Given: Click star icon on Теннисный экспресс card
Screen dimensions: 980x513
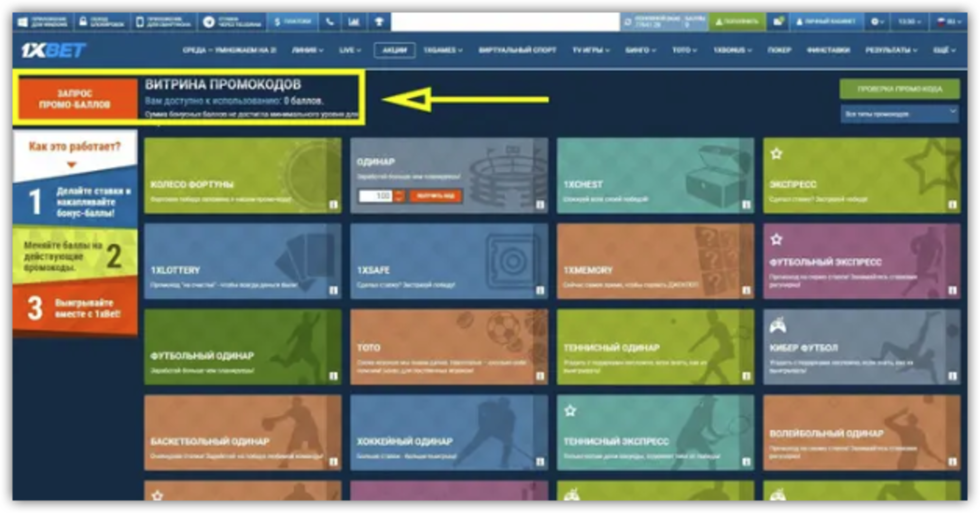Looking at the screenshot, I should (x=570, y=410).
